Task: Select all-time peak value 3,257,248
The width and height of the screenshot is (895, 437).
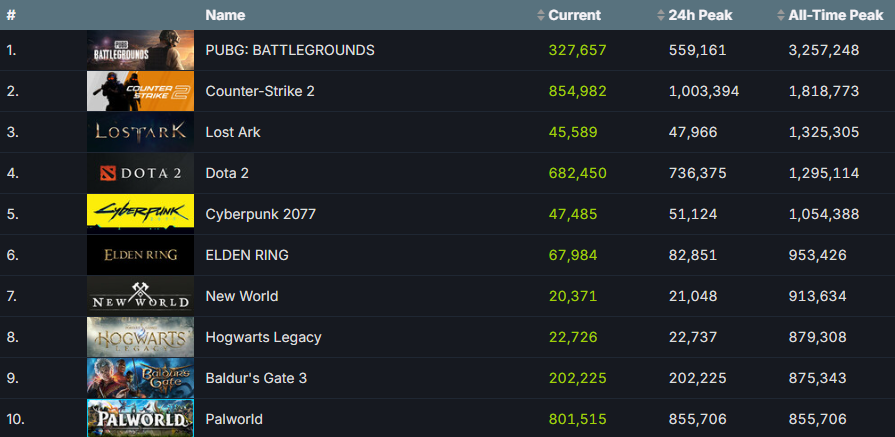Action: pyautogui.click(x=824, y=50)
